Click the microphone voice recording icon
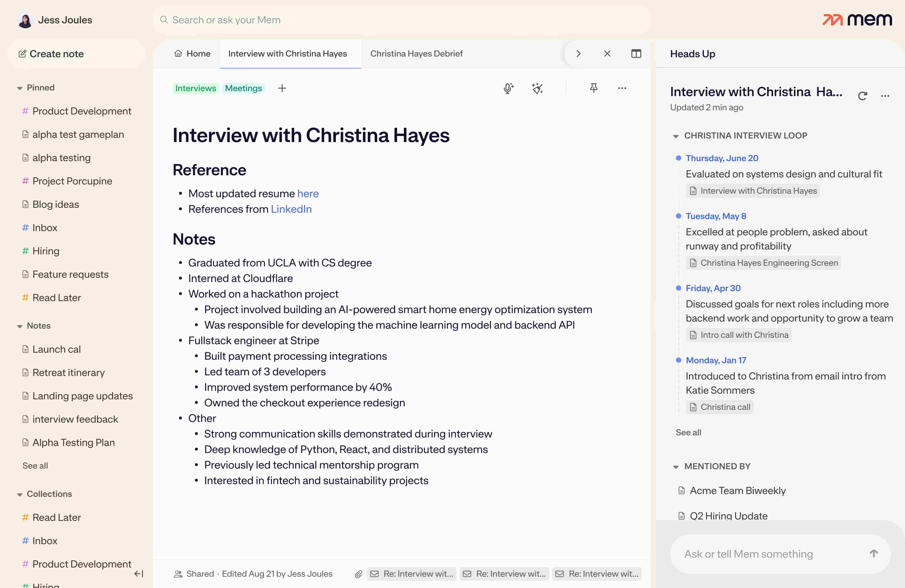Image resolution: width=905 pixels, height=588 pixels. click(x=508, y=88)
